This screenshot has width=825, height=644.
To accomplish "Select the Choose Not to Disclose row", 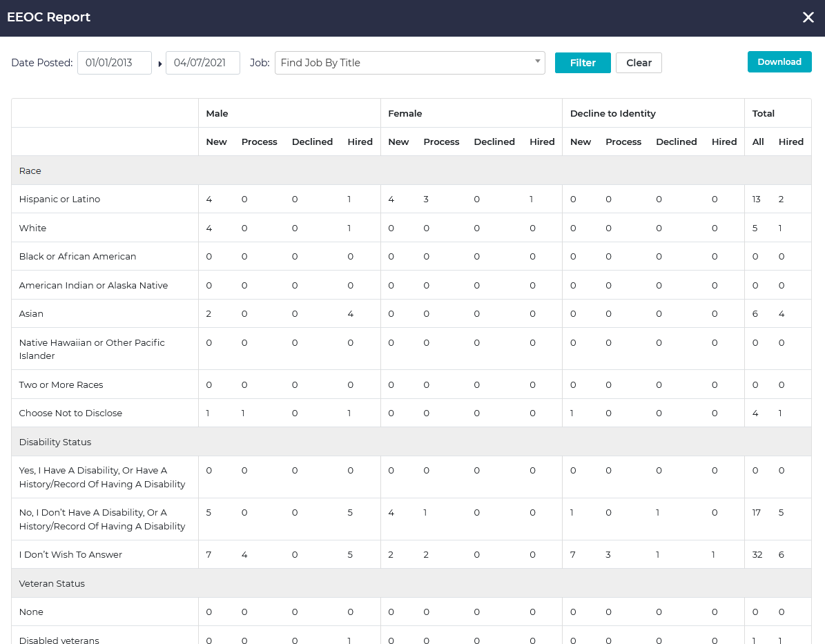I will (70, 413).
